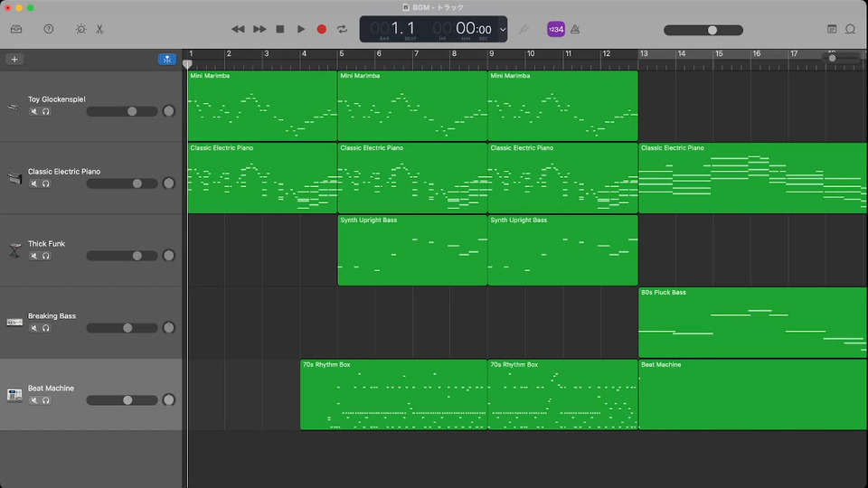
Task: Click the Thick Funk track name
Action: point(46,243)
